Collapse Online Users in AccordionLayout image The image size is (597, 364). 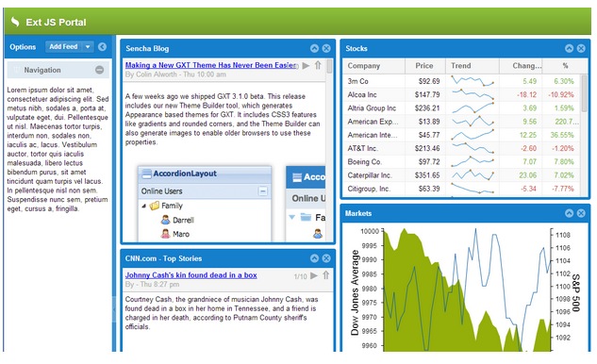(x=263, y=190)
